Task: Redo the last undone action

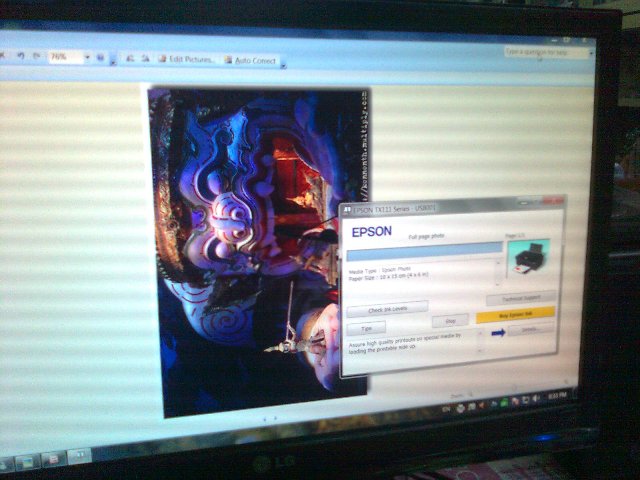Action: (37, 56)
